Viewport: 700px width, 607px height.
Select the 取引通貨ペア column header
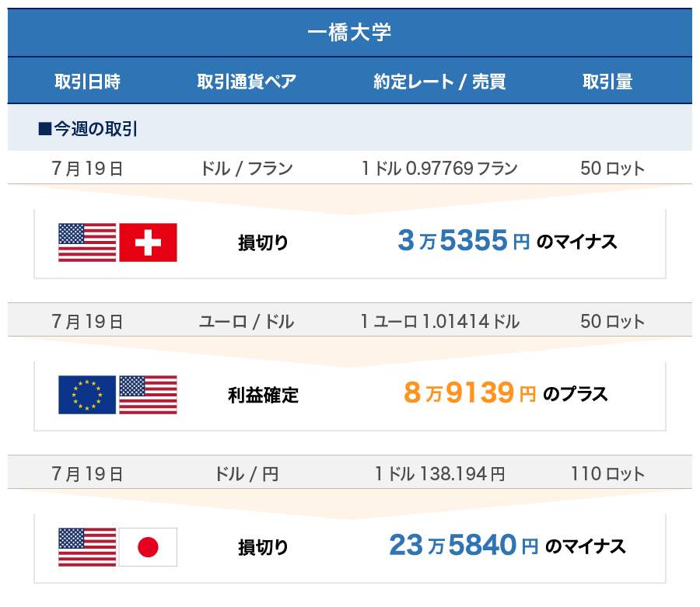pyautogui.click(x=247, y=82)
